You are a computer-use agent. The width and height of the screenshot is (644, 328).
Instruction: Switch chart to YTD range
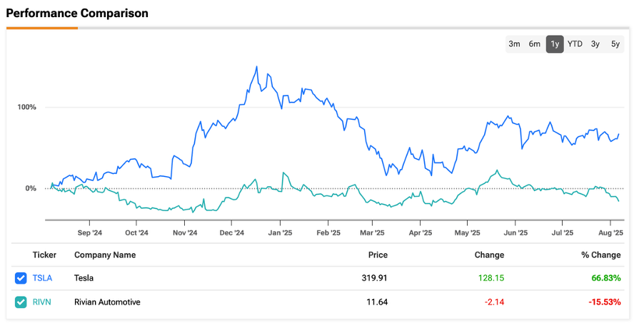tap(575, 44)
